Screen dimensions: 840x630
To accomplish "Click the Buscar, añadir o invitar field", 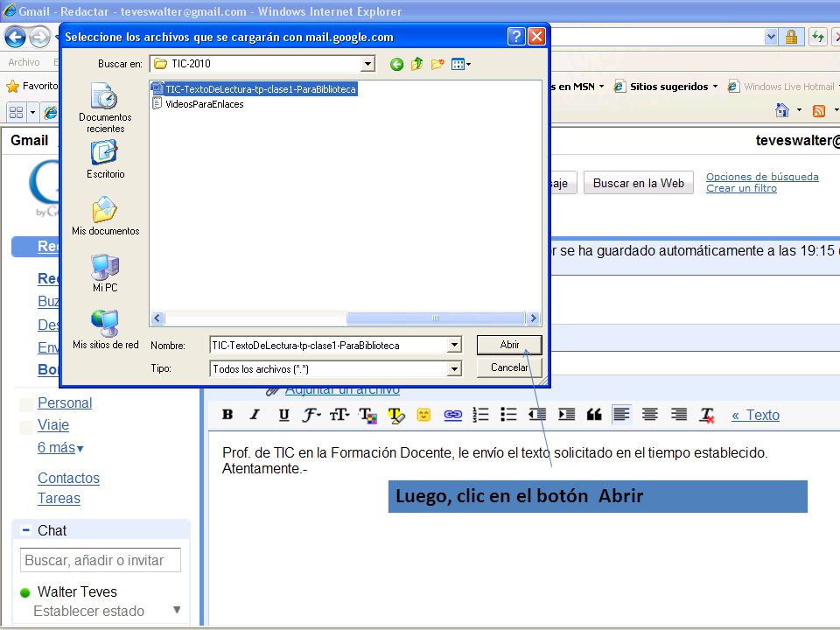I will pos(100,560).
